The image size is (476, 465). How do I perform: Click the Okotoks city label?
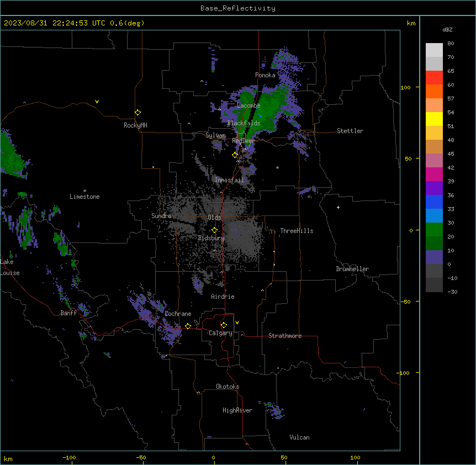[228, 387]
